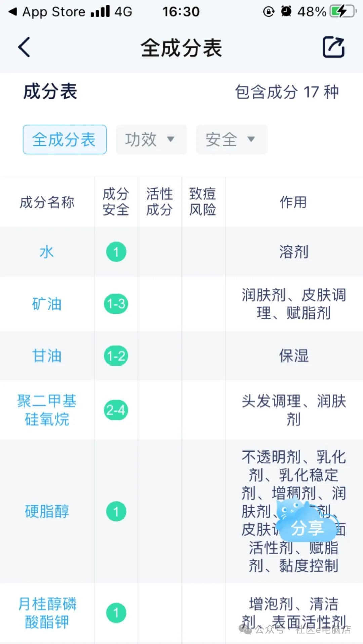Tap safety badge 1-2 for 甘油
The width and height of the screenshot is (363, 644).
click(x=116, y=356)
